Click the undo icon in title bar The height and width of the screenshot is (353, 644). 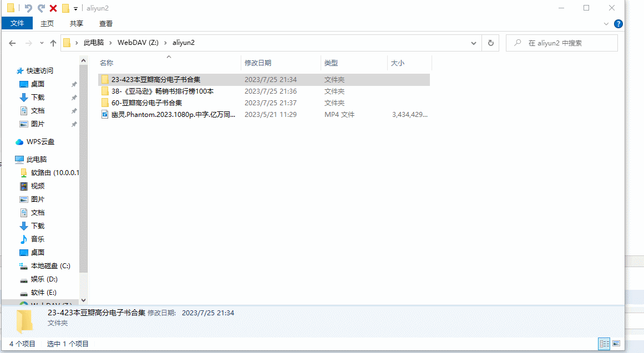[x=28, y=8]
